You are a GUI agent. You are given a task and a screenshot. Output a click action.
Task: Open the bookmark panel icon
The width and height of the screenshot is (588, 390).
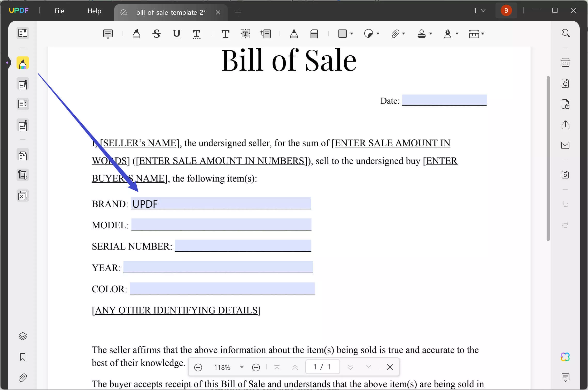[23, 357]
